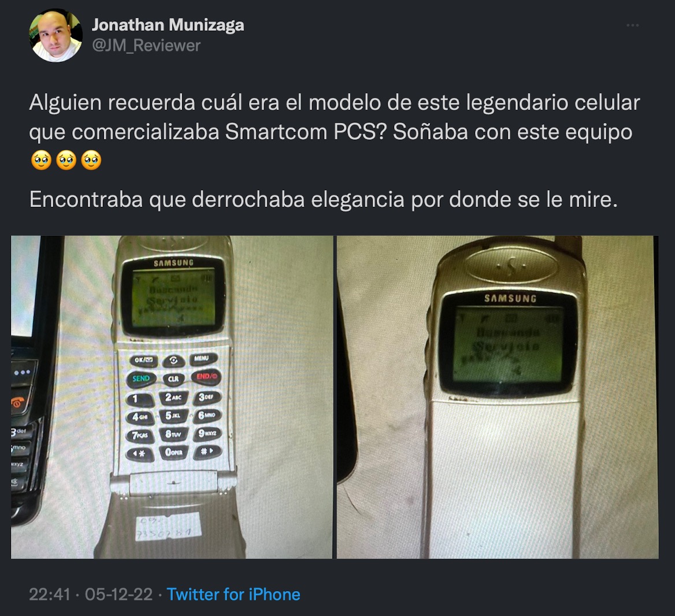Open the right photo of closed Samsung phone
This screenshot has width=675, height=616.
click(498, 397)
